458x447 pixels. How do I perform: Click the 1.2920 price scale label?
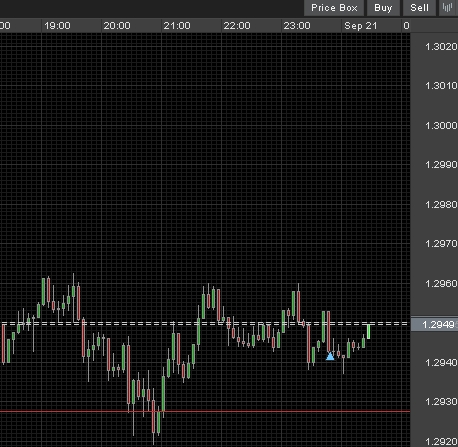(441, 442)
